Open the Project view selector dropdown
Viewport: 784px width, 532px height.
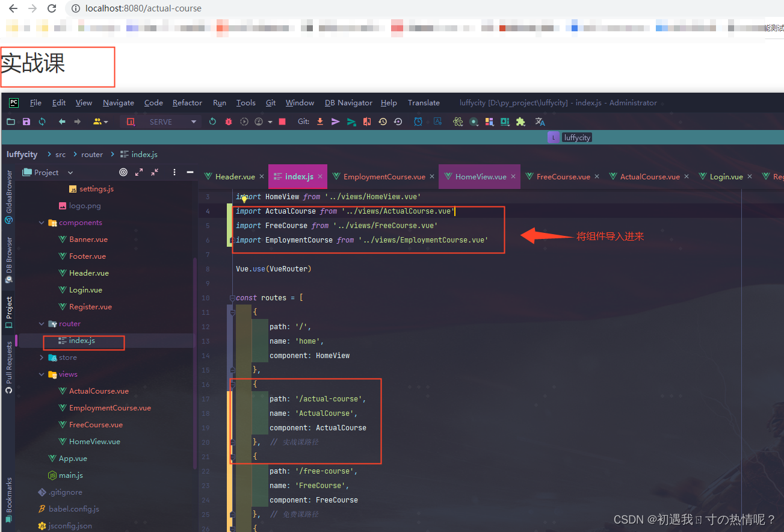tap(70, 173)
